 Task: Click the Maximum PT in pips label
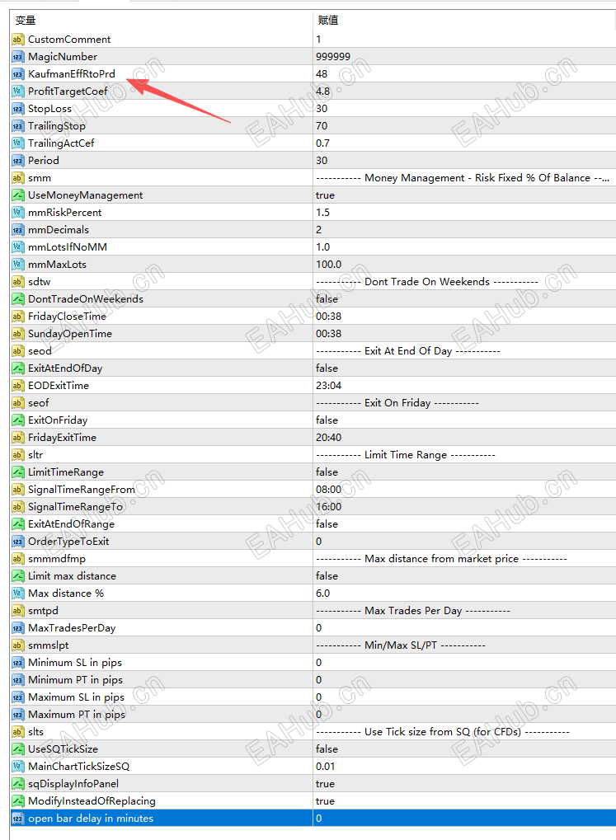77,715
